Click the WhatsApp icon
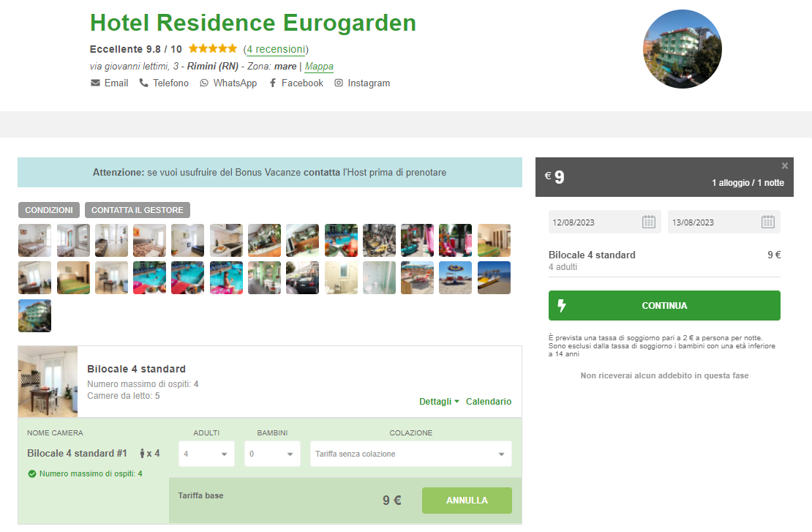This screenshot has width=812, height=532. coord(204,83)
